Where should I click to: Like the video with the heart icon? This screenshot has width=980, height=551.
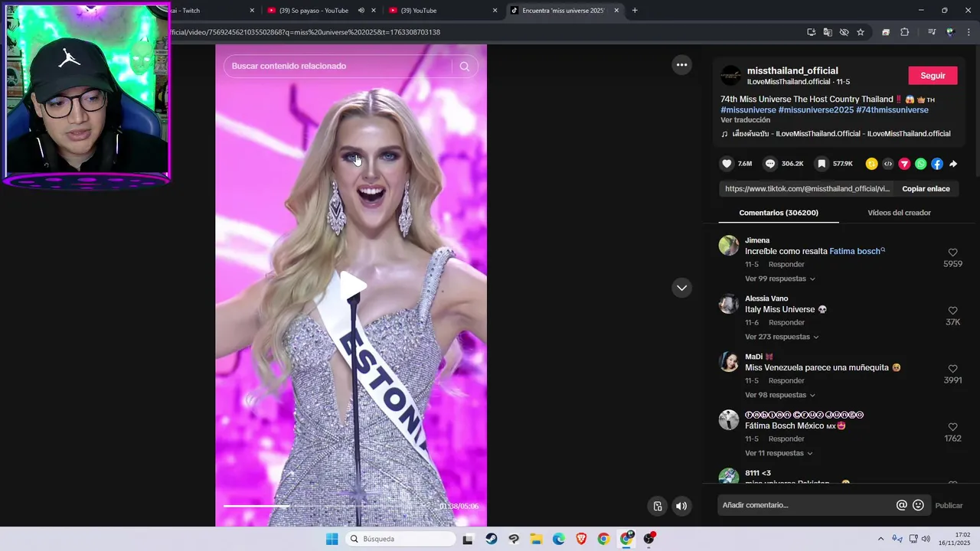(727, 164)
